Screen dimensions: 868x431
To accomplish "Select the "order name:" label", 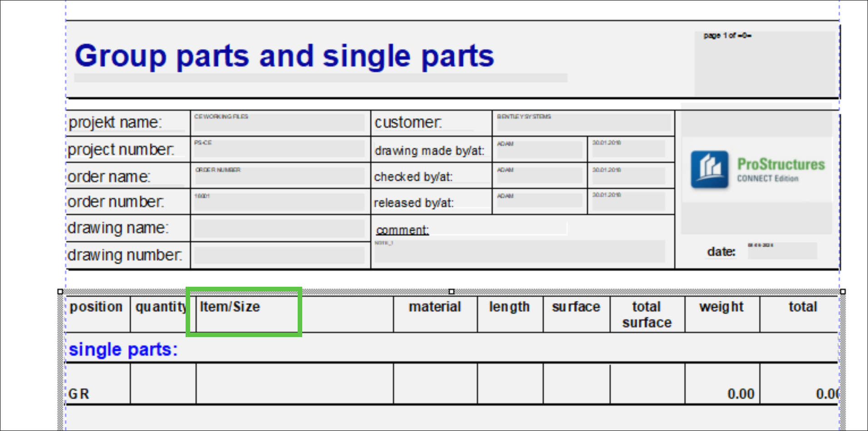I will pyautogui.click(x=109, y=176).
